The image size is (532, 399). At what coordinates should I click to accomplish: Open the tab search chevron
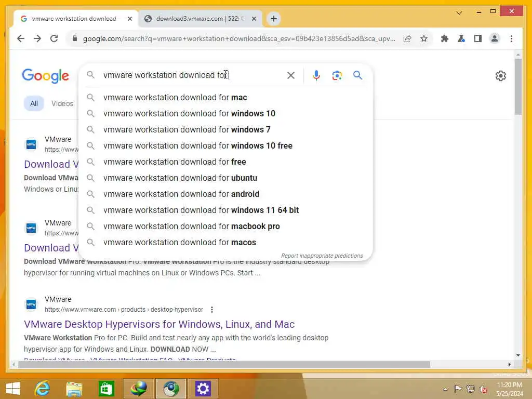pos(459,13)
